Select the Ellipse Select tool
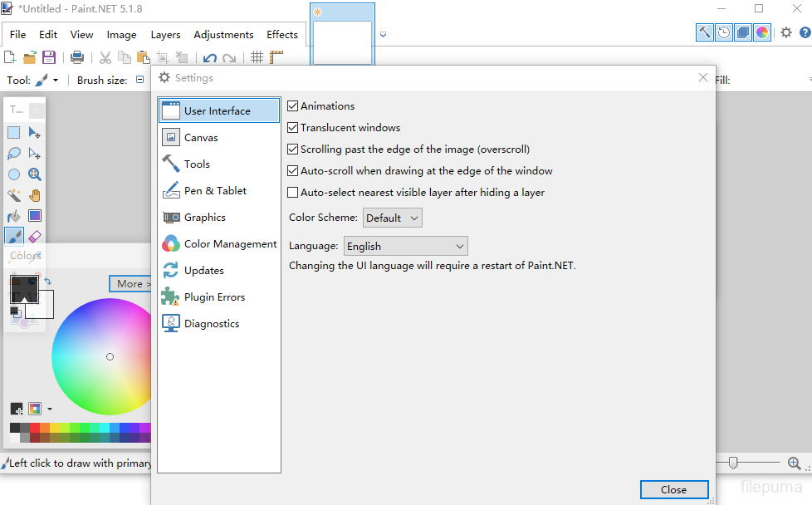Screen dimensions: 812x505 [x=14, y=174]
